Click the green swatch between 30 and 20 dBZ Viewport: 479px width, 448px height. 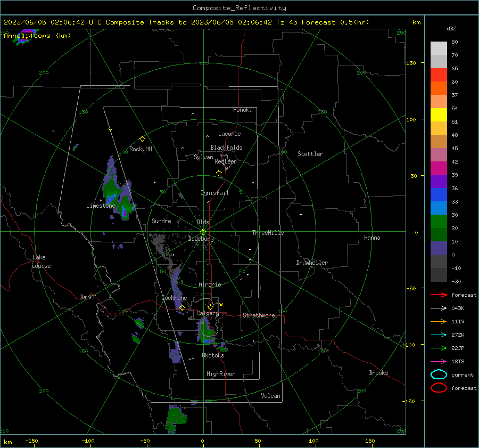(x=439, y=222)
